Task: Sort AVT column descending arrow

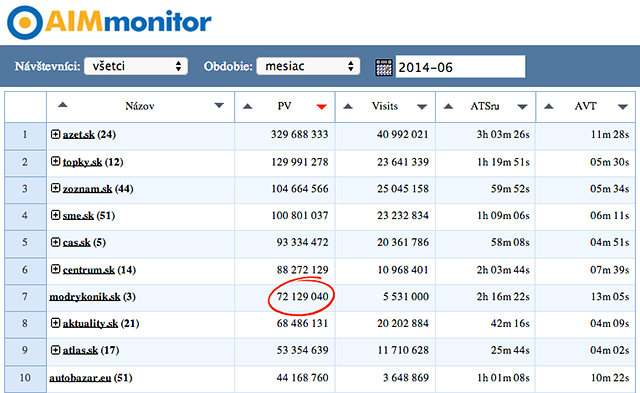Action: tap(623, 107)
